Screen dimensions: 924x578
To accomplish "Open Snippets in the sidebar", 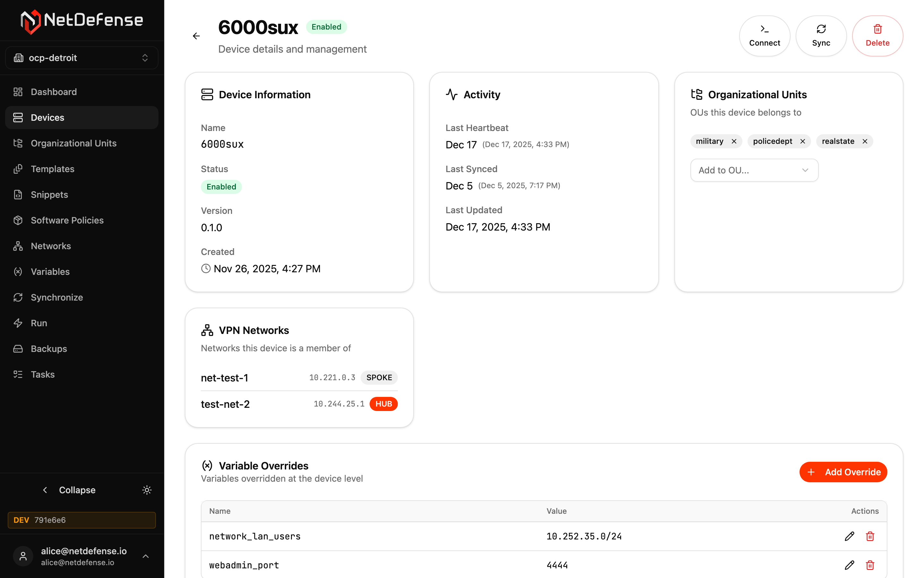I will tap(82, 195).
